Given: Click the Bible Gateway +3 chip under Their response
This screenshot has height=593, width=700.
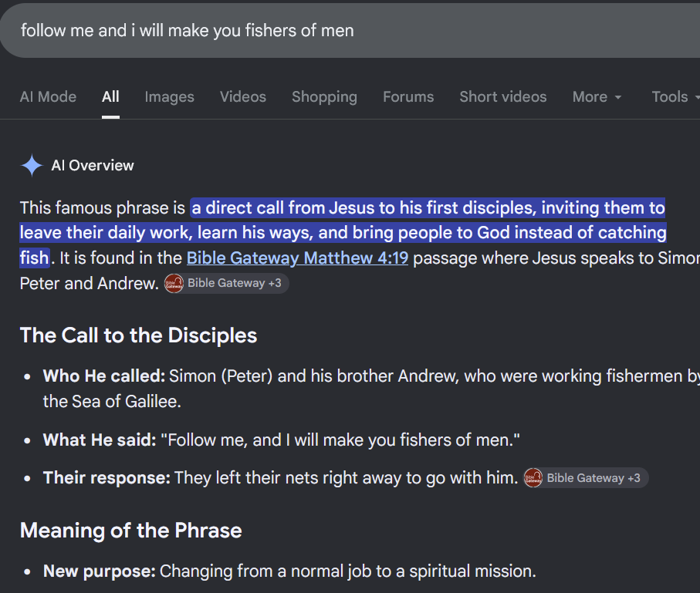Looking at the screenshot, I should [585, 478].
